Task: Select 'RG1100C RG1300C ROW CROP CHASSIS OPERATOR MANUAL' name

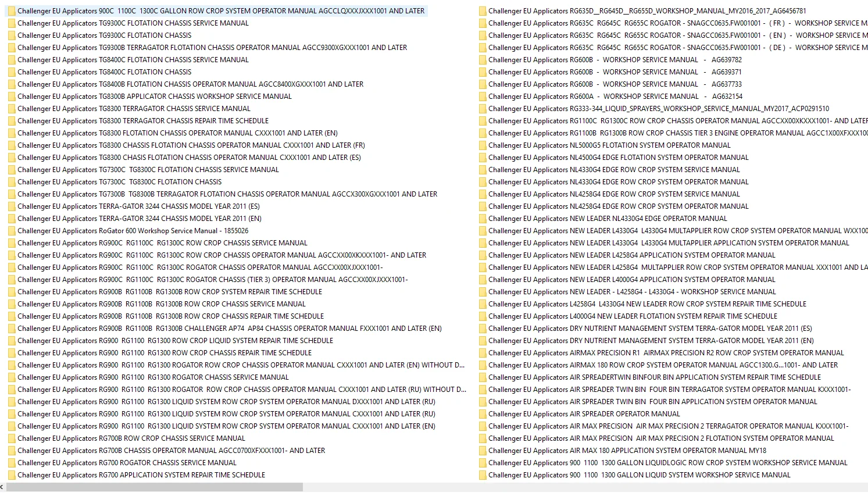Action: pos(678,121)
